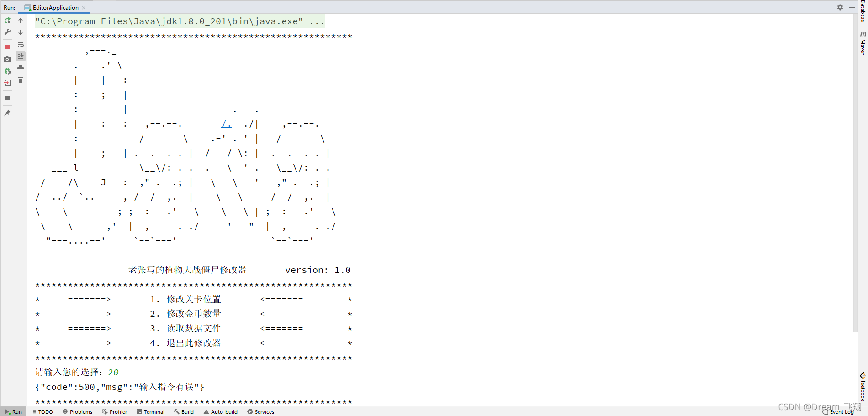Click the '1. 修改关卡位置' menu line
This screenshot has width=868, height=416.
(185, 299)
